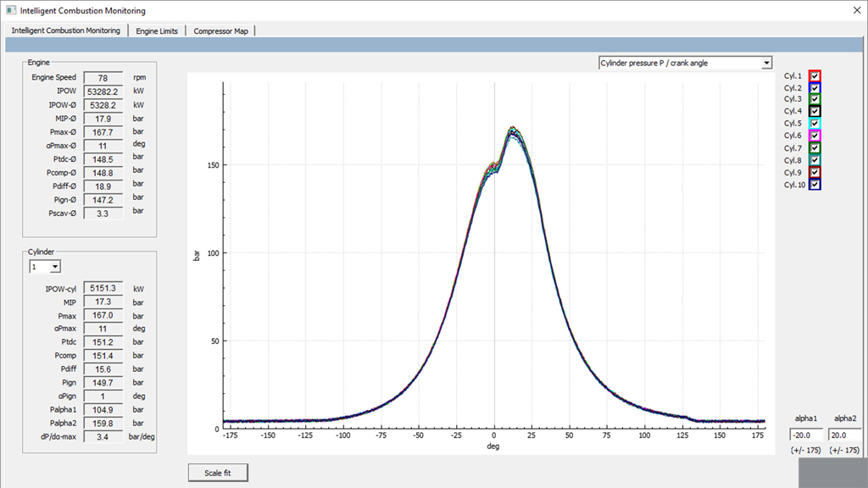This screenshot has width=868, height=488.
Task: Select the dP/dα-max value 3.4
Action: tap(103, 437)
